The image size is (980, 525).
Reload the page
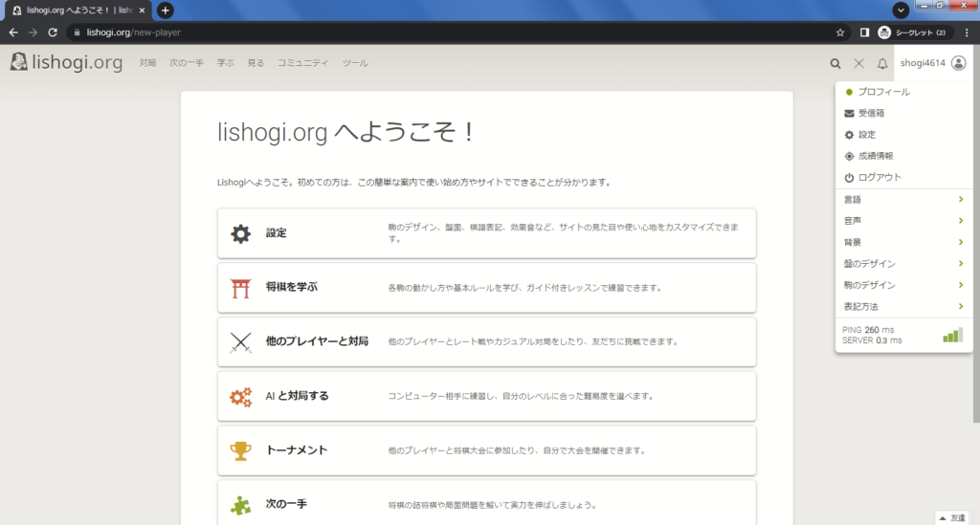pyautogui.click(x=53, y=33)
